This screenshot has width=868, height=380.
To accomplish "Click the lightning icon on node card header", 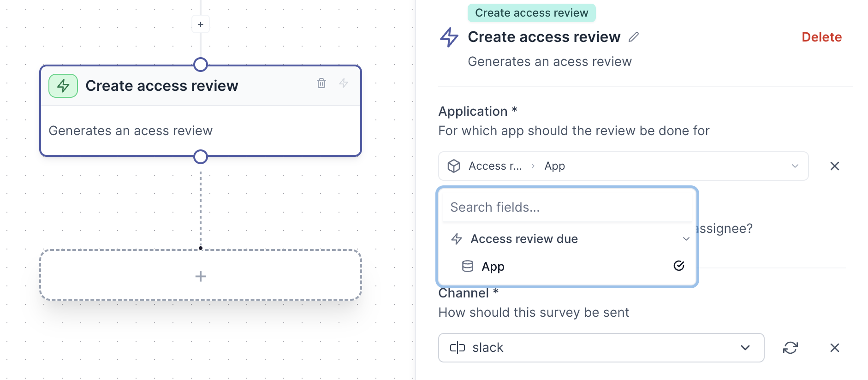I will click(x=344, y=83).
